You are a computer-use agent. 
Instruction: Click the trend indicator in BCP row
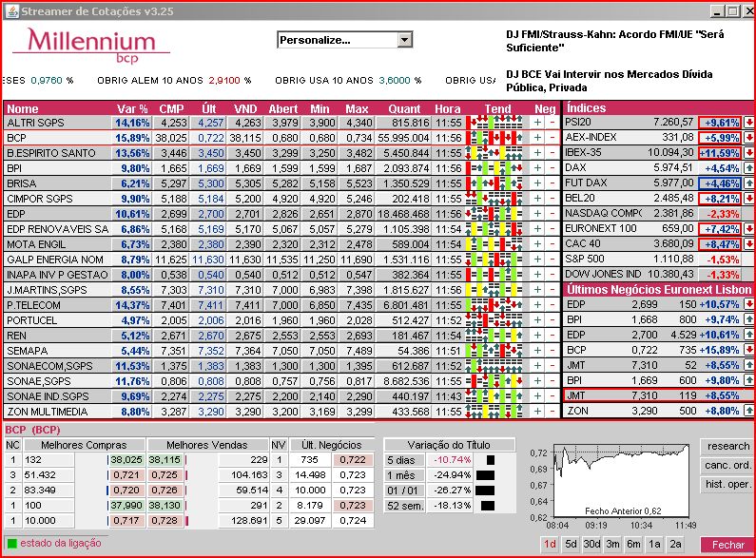[x=494, y=138]
